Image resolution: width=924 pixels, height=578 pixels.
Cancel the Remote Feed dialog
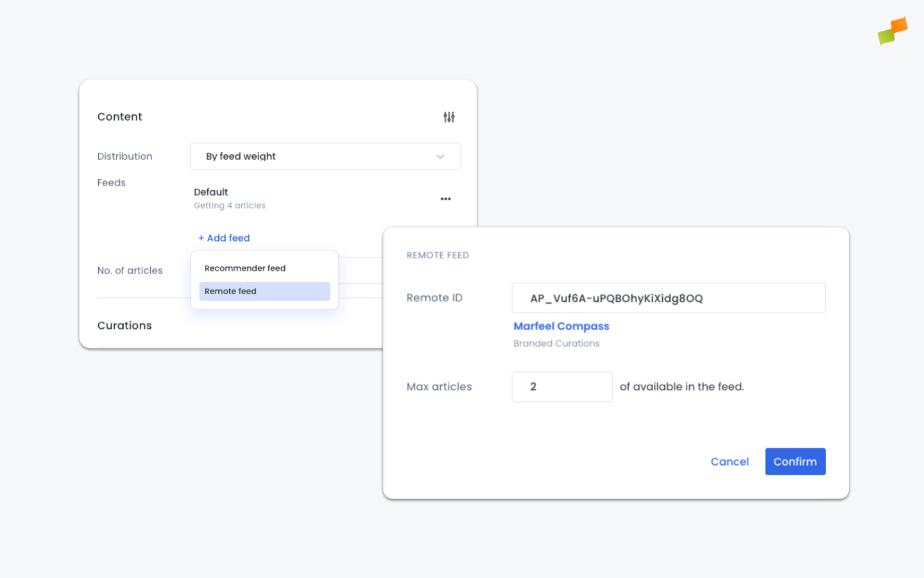730,461
